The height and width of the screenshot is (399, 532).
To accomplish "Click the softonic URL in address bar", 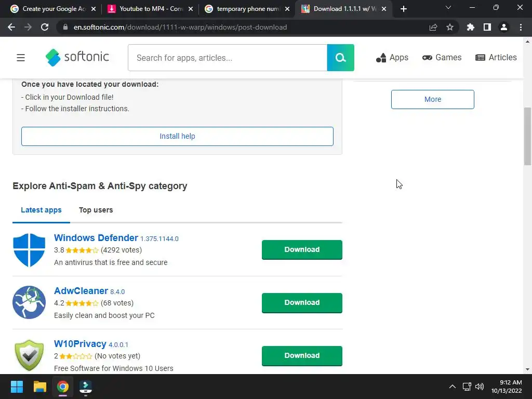I will point(180,27).
